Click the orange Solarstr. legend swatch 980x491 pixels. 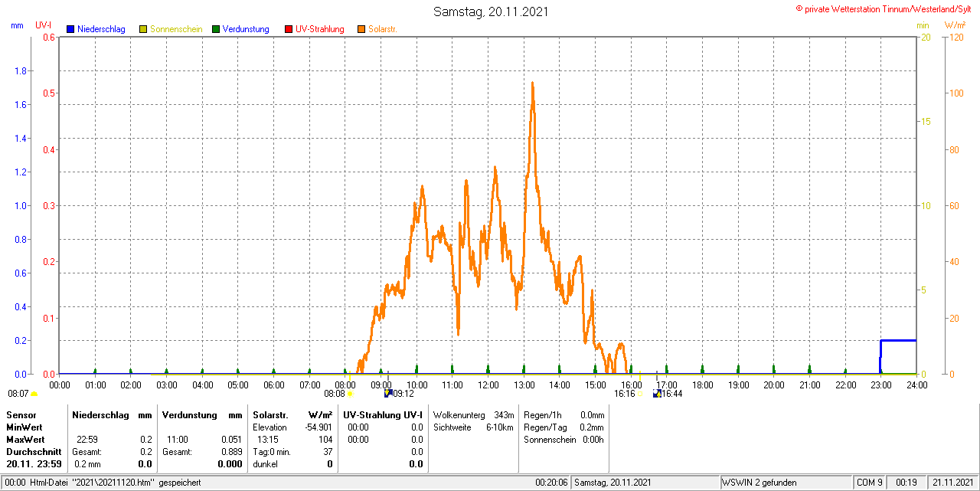coord(361,29)
